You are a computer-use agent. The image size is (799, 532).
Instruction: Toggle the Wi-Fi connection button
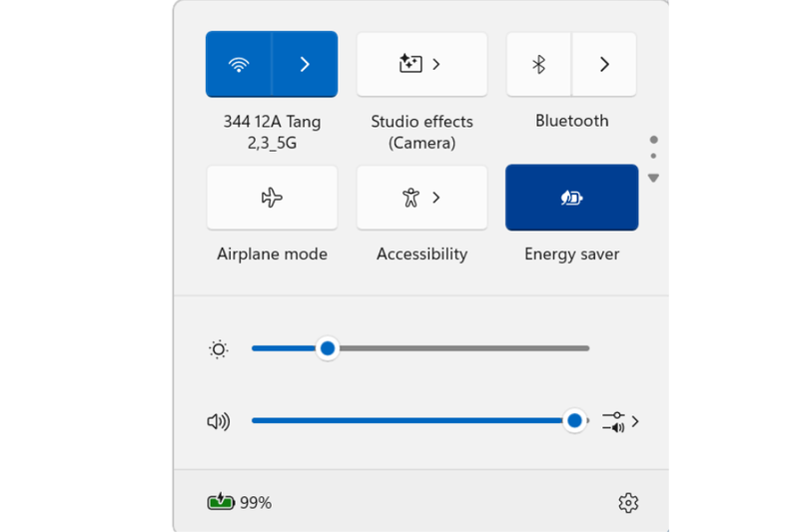point(239,64)
